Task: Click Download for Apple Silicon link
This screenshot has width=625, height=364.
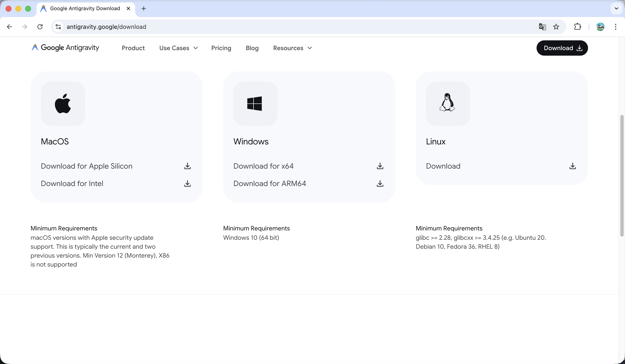Action: tap(87, 166)
